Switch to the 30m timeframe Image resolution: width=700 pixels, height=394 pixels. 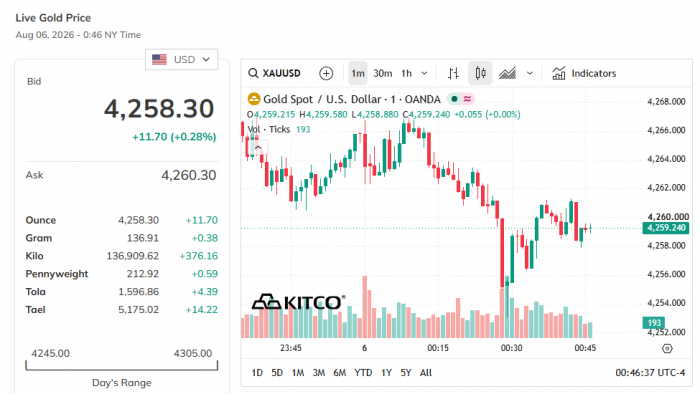(x=383, y=73)
